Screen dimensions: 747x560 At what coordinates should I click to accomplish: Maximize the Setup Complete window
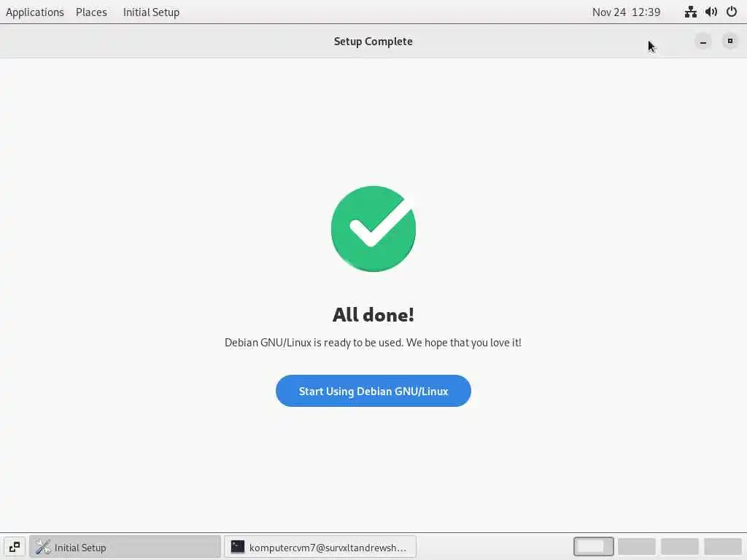coord(729,42)
